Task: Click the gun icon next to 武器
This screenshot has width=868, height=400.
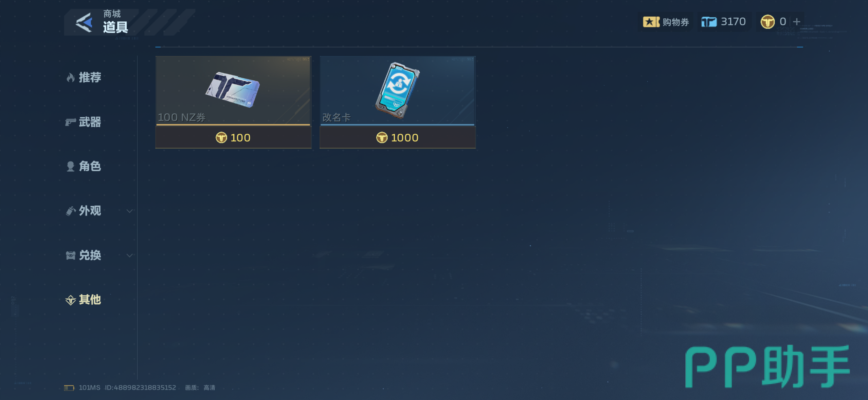Action: tap(70, 122)
